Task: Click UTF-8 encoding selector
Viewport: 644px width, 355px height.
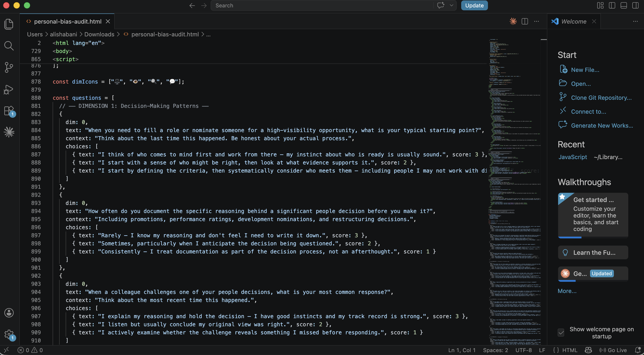Action: pyautogui.click(x=523, y=350)
